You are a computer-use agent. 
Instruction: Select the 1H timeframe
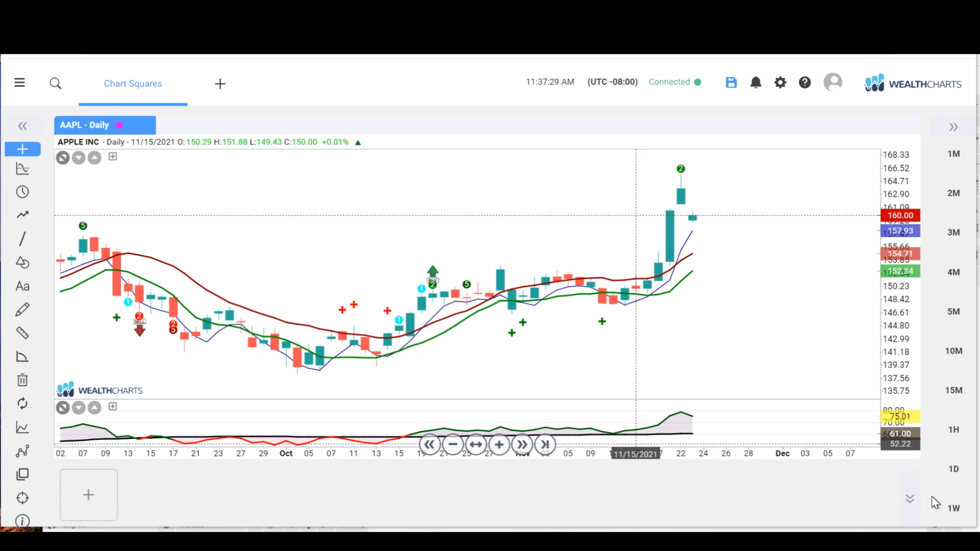pyautogui.click(x=953, y=430)
